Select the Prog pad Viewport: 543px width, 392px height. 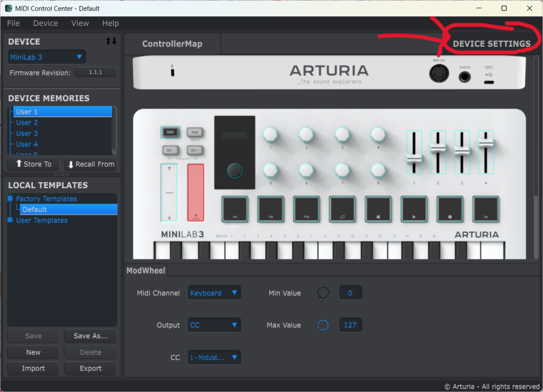[306, 209]
